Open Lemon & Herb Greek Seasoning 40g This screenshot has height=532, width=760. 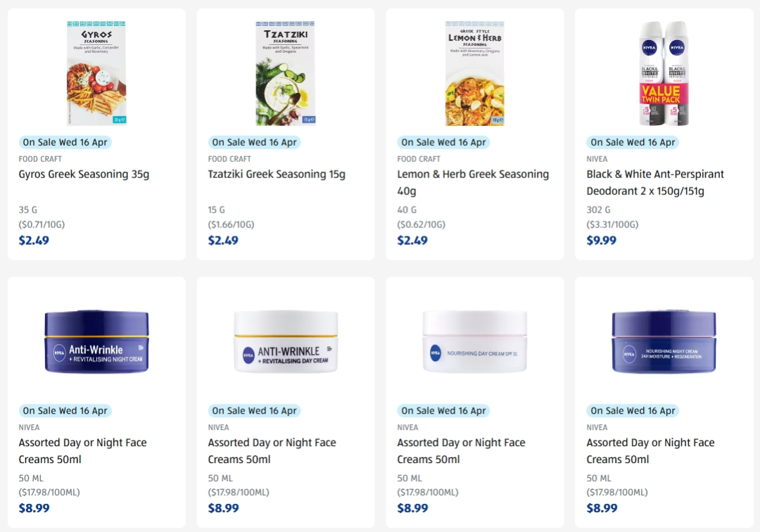(473, 182)
